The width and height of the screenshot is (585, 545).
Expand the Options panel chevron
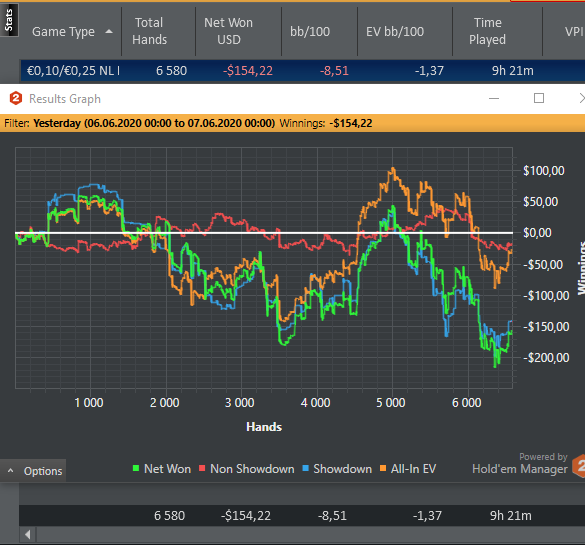click(x=10, y=471)
